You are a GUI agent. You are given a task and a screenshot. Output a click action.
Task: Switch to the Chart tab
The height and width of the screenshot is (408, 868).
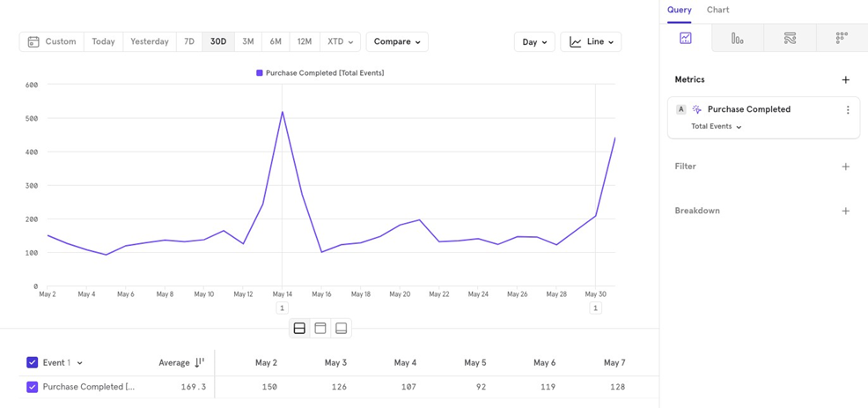click(717, 10)
